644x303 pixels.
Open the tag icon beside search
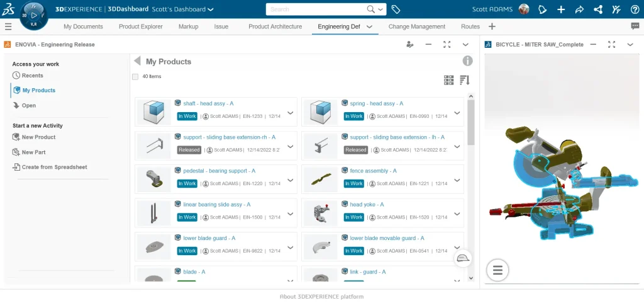point(396,9)
